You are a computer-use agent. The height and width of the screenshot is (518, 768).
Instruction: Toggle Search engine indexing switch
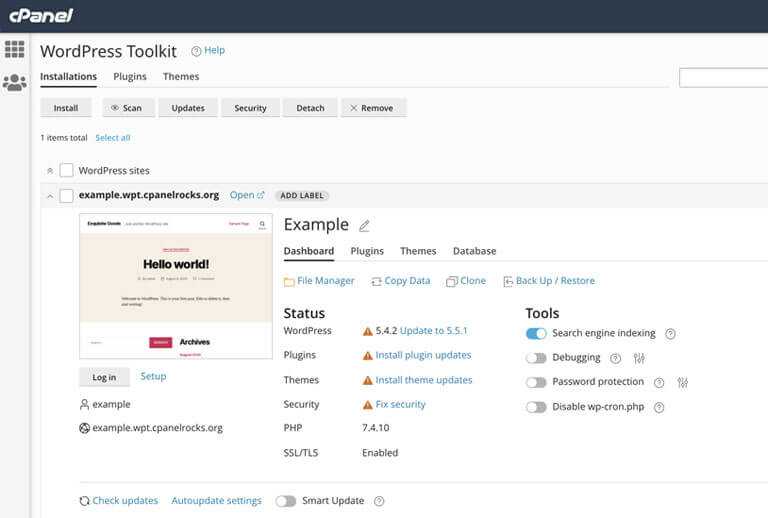pyautogui.click(x=536, y=333)
